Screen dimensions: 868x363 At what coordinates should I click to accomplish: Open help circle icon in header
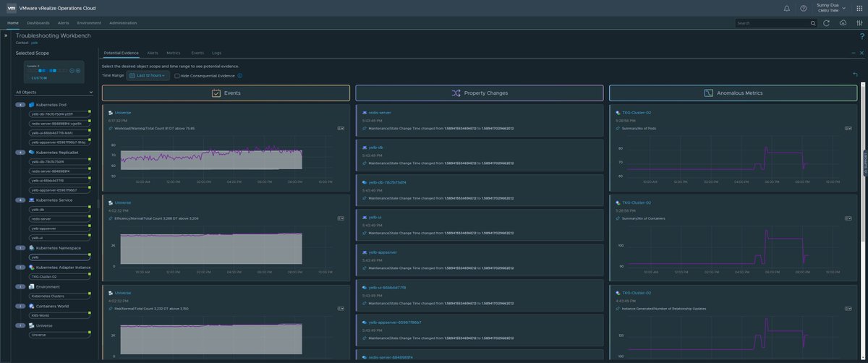804,8
